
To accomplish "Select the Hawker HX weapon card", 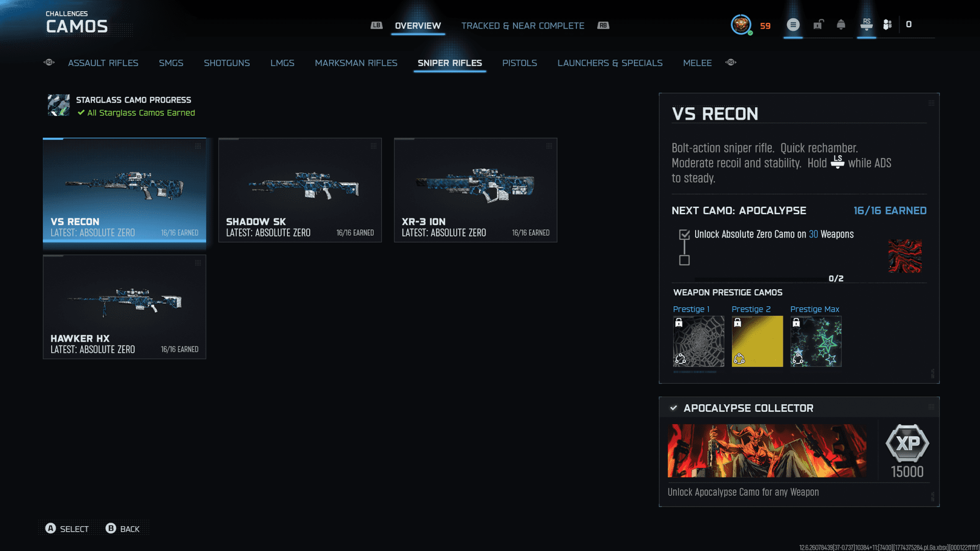I will tap(125, 307).
